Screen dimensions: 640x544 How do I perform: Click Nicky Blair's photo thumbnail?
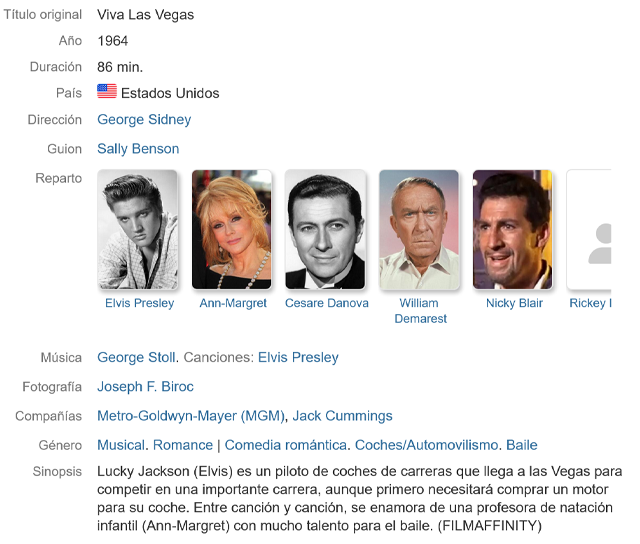coord(512,229)
